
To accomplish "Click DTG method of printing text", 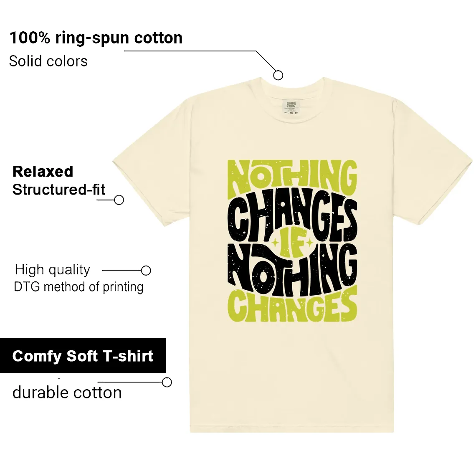I will click(78, 287).
